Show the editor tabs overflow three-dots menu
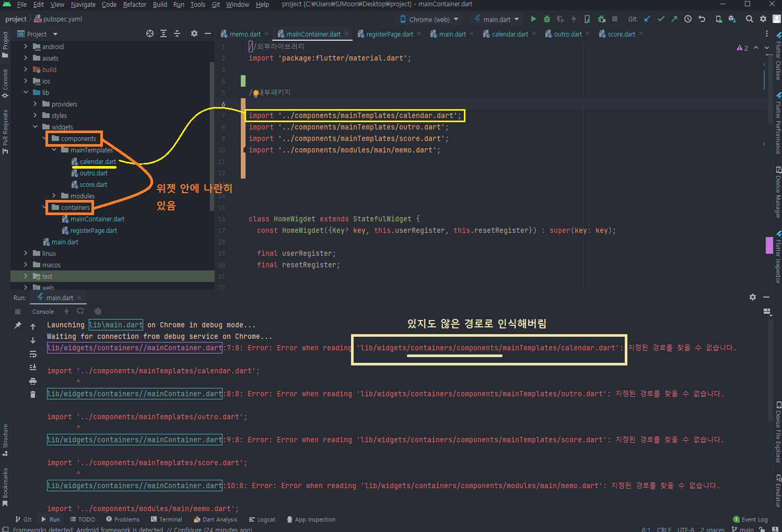 pyautogui.click(x=767, y=34)
